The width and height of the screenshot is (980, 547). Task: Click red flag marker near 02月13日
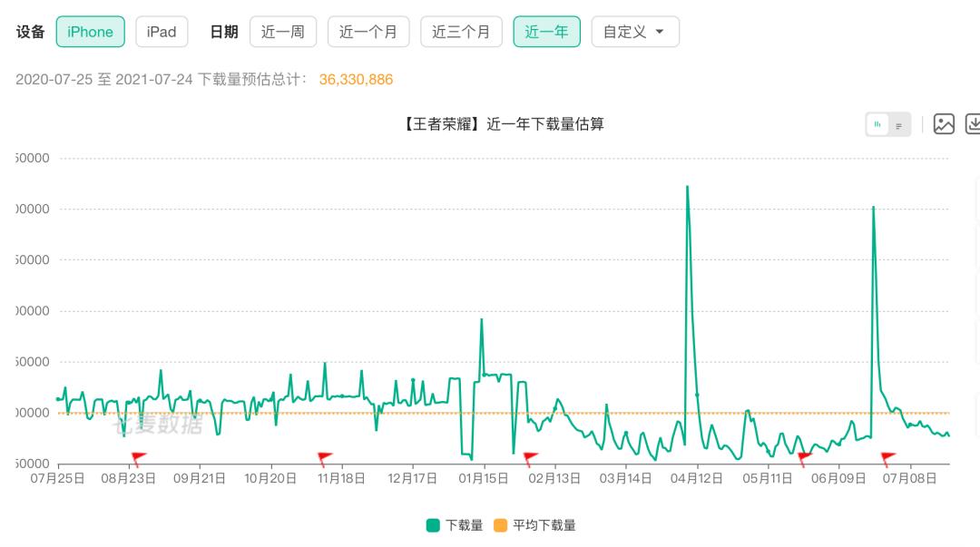coord(529,458)
